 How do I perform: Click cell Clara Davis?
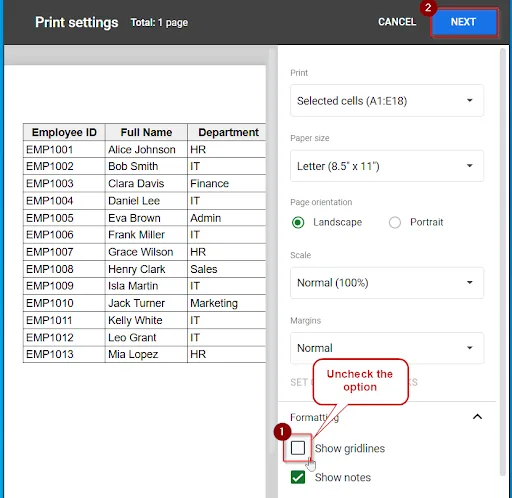[146, 183]
